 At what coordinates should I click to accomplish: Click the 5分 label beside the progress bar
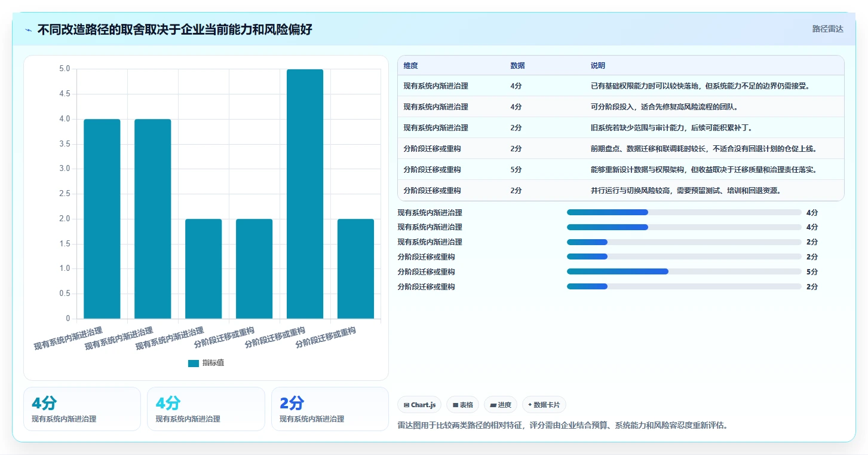point(812,272)
